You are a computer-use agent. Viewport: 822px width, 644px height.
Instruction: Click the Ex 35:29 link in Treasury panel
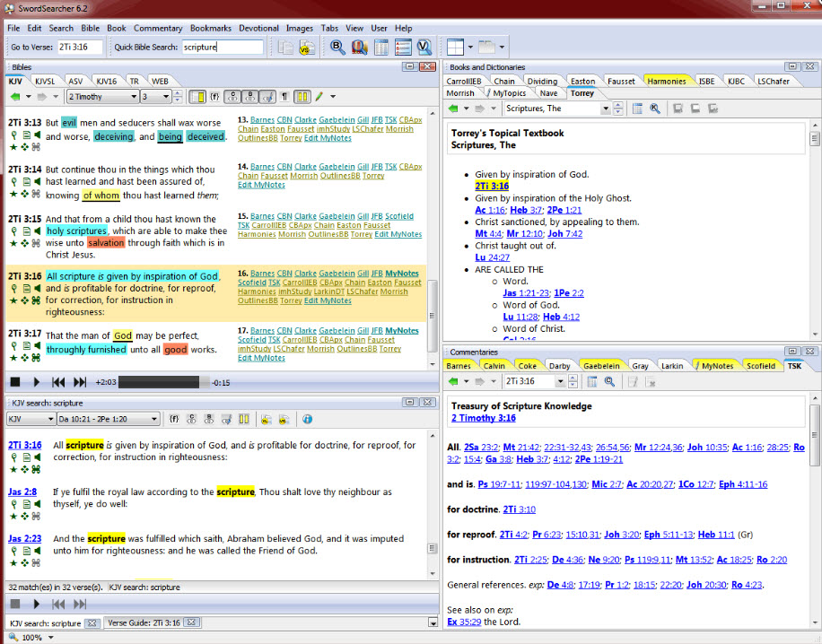point(464,622)
